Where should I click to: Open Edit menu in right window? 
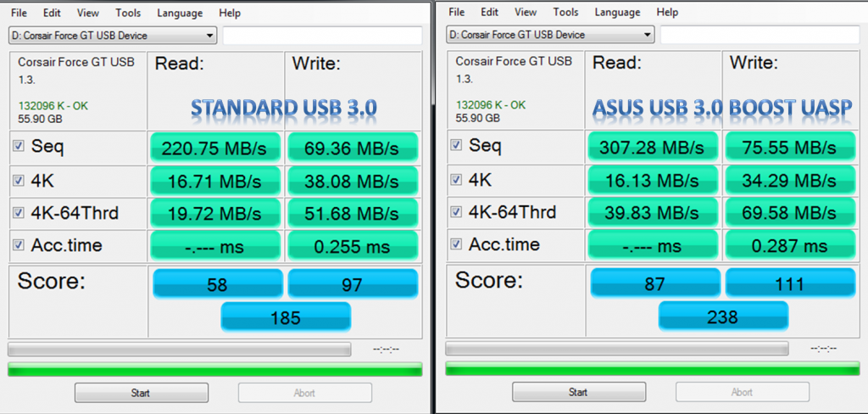pyautogui.click(x=489, y=12)
